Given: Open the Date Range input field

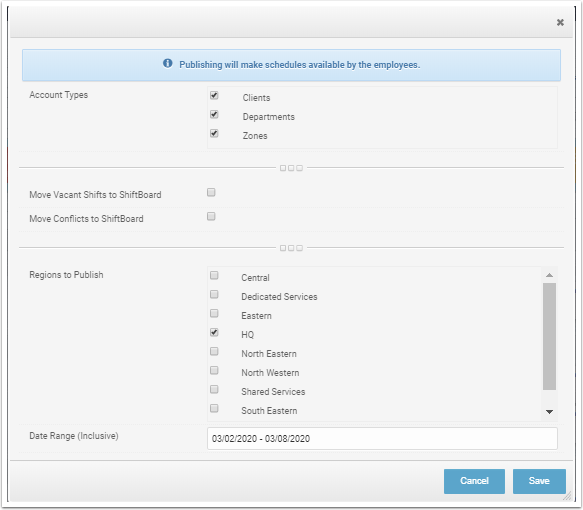Looking at the screenshot, I should (382, 439).
